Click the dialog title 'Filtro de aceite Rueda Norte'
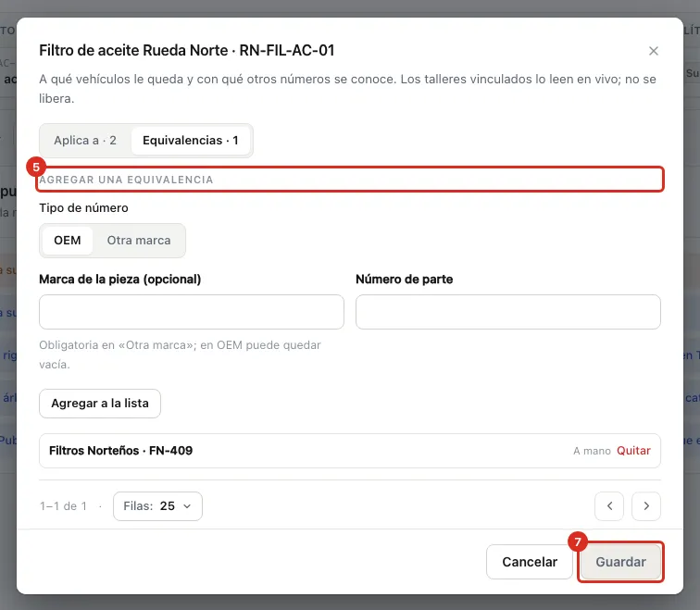The width and height of the screenshot is (700, 610). (187, 50)
